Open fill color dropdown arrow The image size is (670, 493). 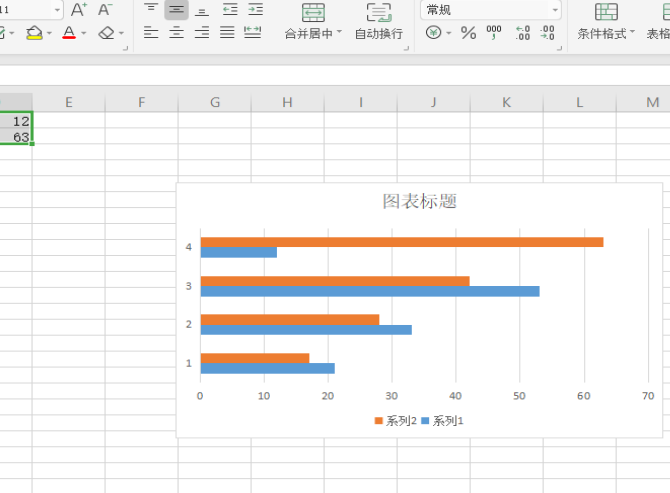(50, 33)
